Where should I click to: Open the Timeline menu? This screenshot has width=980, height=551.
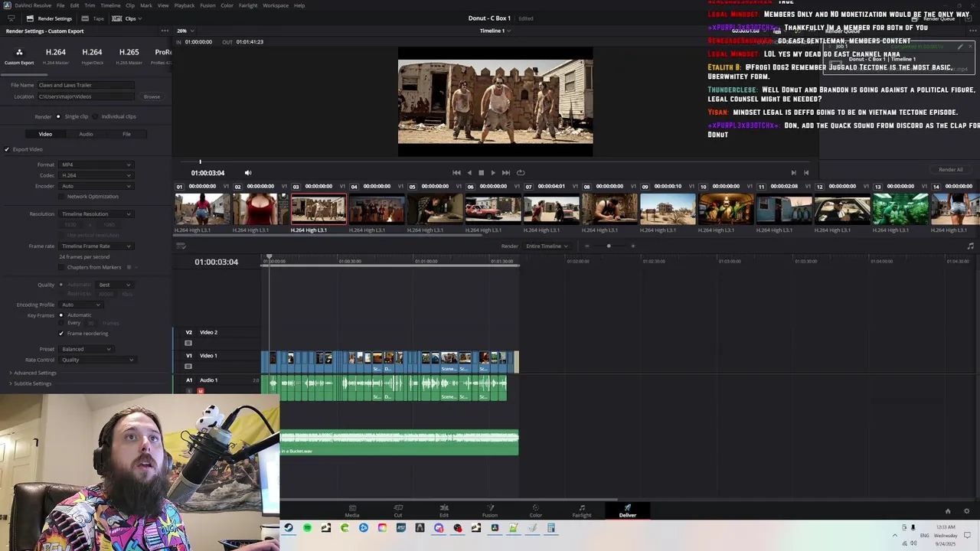pos(110,5)
